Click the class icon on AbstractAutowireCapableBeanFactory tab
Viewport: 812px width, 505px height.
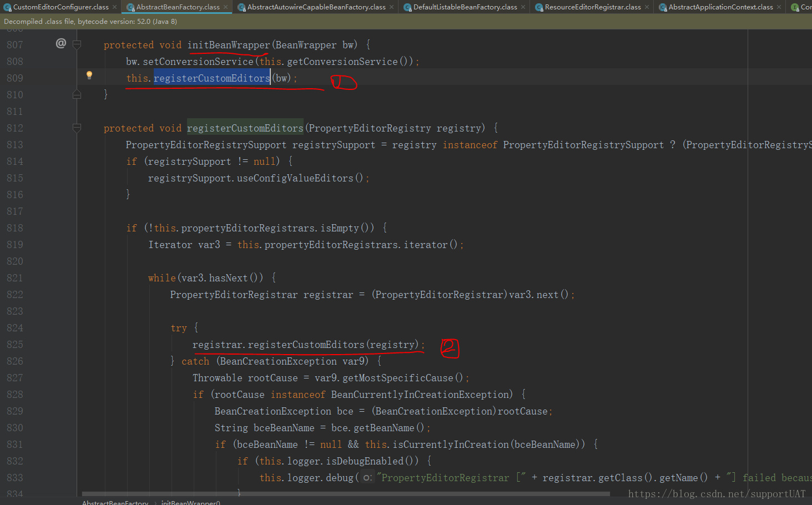pyautogui.click(x=241, y=7)
